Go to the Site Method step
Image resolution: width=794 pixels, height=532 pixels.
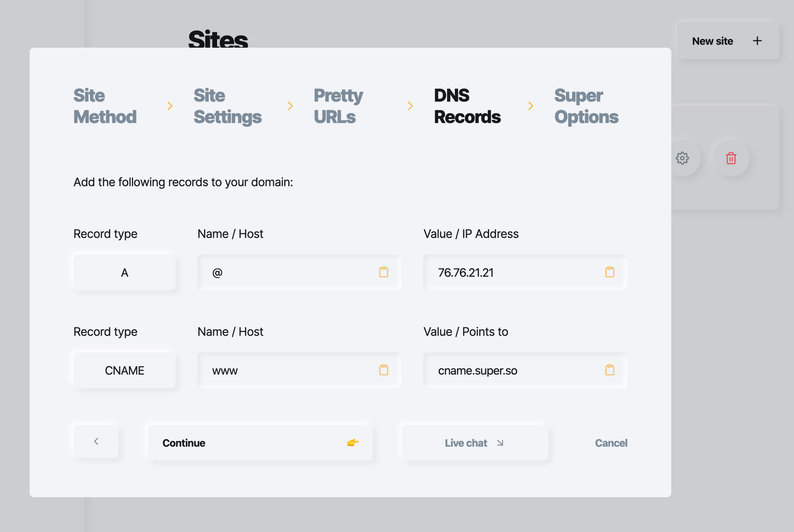(105, 106)
